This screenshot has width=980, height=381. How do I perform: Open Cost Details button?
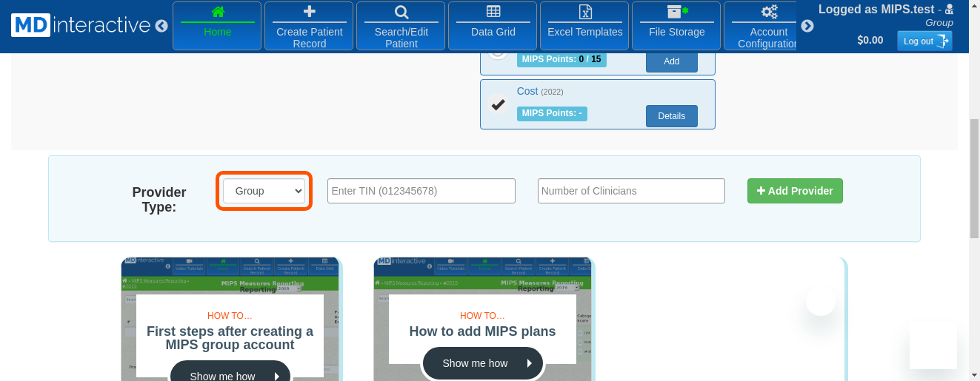pos(671,116)
